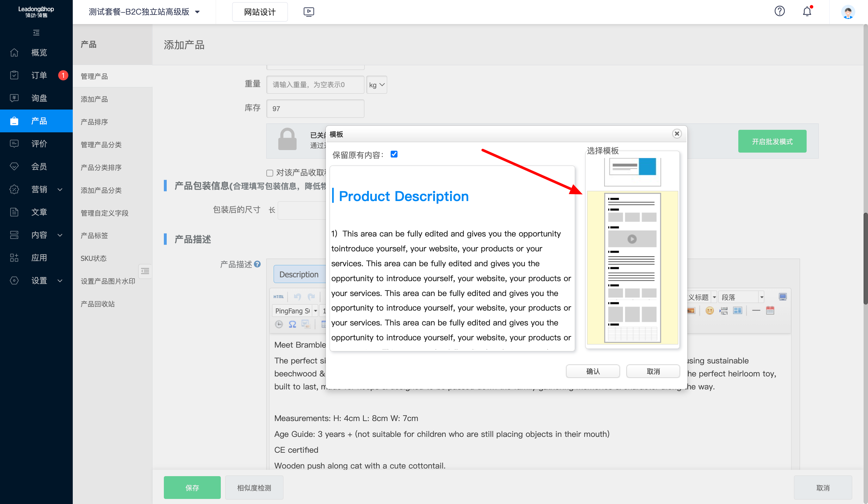Click the green 保存 button
The height and width of the screenshot is (504, 868).
tap(192, 488)
